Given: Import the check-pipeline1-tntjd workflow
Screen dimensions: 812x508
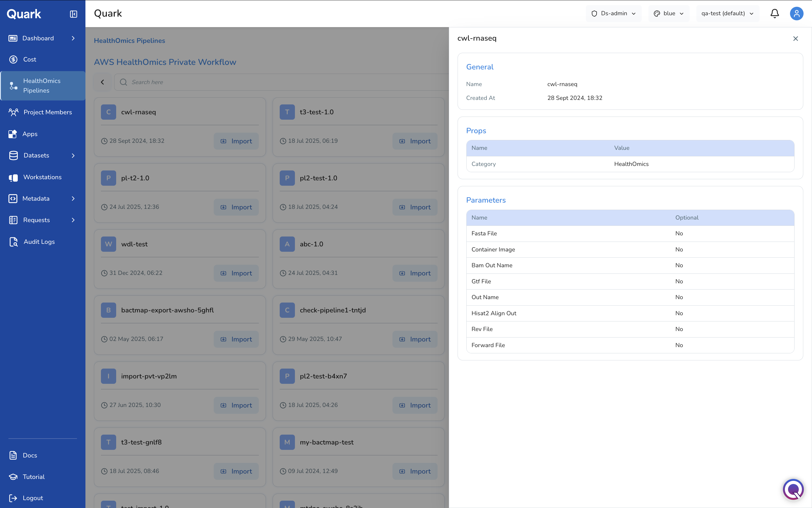Looking at the screenshot, I should (x=415, y=339).
